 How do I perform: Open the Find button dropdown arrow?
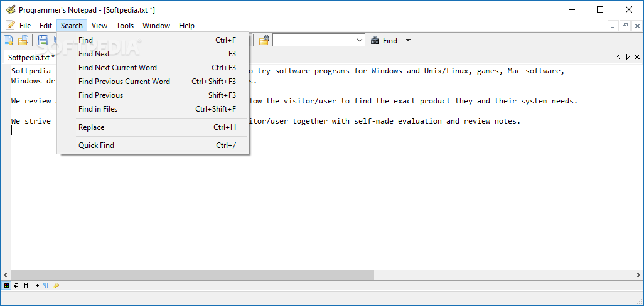coord(408,40)
